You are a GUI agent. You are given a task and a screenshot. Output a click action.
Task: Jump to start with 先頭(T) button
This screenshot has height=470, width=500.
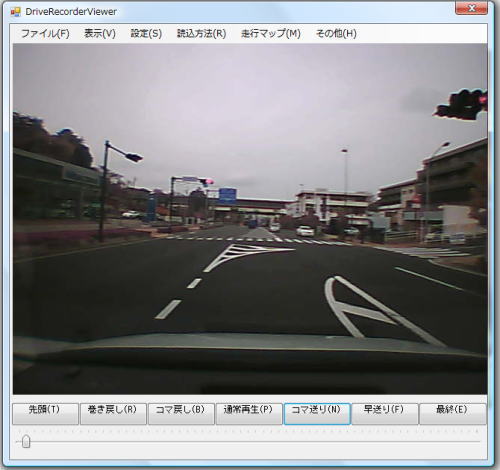tap(45, 414)
